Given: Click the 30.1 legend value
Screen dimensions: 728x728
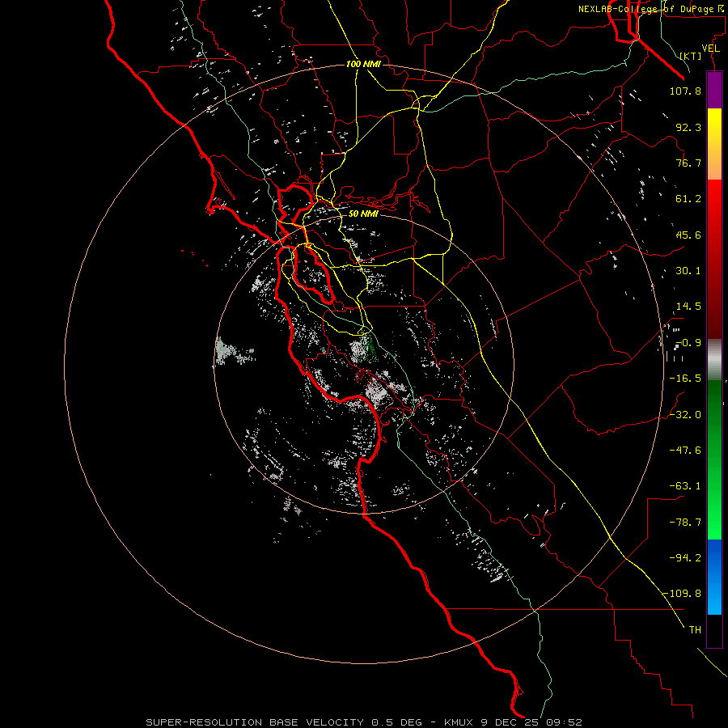Looking at the screenshot, I should pyautogui.click(x=688, y=271).
